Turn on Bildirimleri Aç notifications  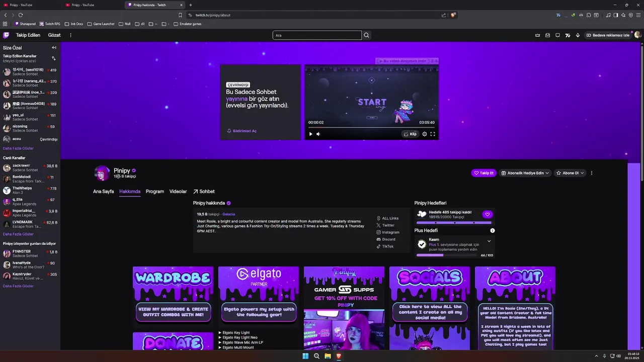[242, 131]
